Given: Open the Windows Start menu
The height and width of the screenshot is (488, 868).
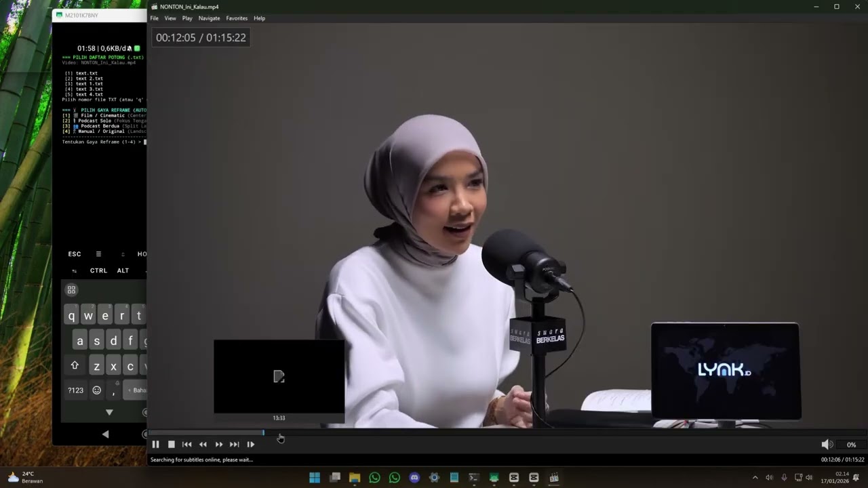Looking at the screenshot, I should click(x=315, y=478).
